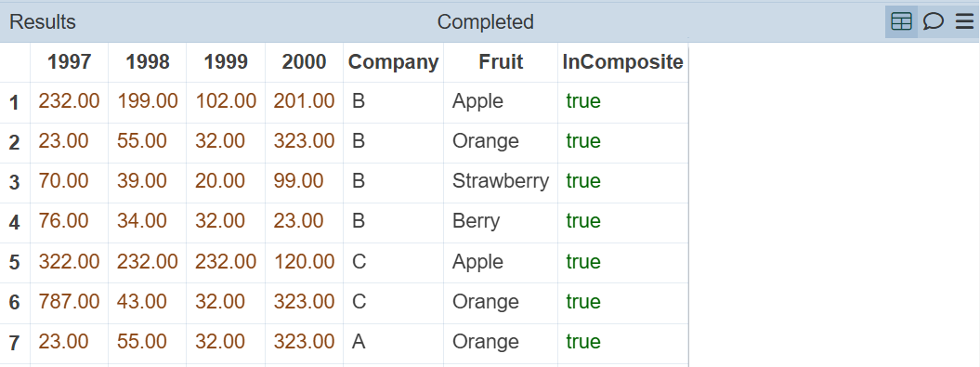Select the 2000 column header
980x367 pixels.
[x=304, y=62]
